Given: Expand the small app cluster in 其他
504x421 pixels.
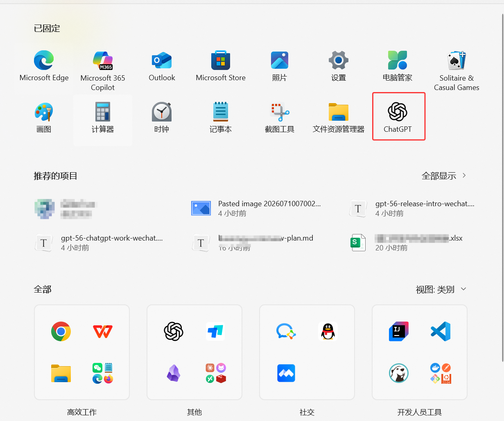Looking at the screenshot, I should (x=215, y=373).
